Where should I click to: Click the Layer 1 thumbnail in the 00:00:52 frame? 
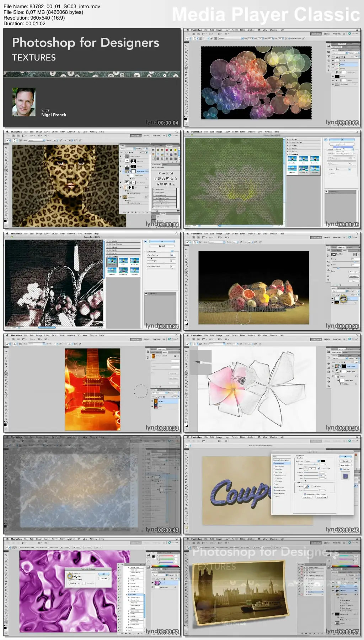click(x=157, y=583)
